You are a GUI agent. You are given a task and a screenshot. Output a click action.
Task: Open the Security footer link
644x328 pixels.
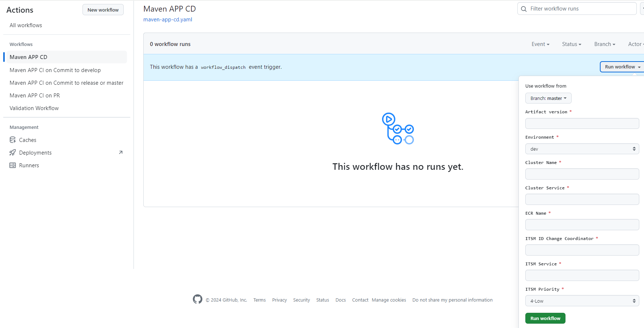coord(301,300)
